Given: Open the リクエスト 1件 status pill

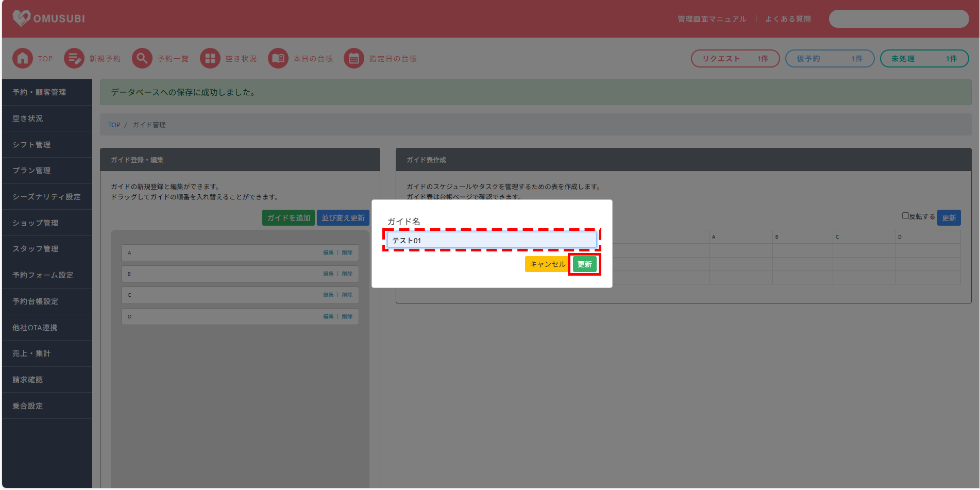Looking at the screenshot, I should point(735,59).
